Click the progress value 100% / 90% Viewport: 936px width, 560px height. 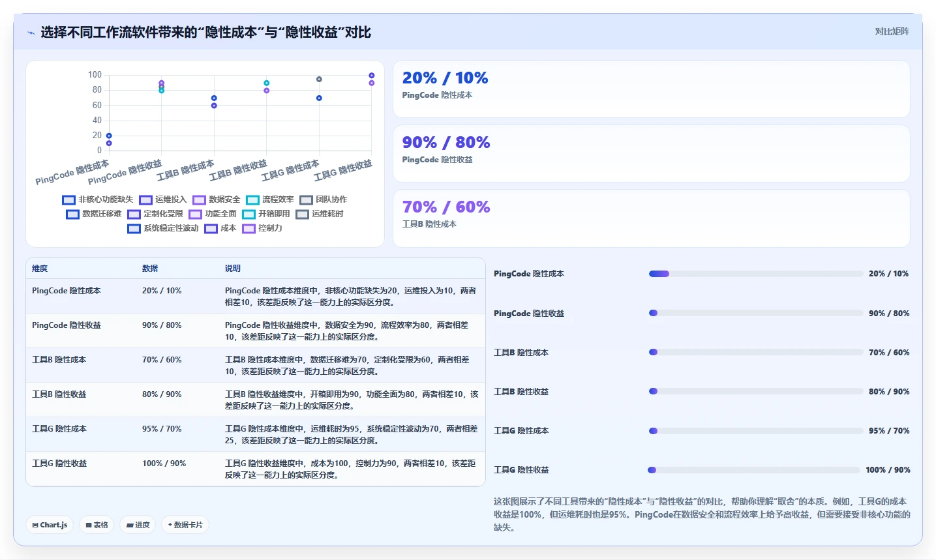[888, 470]
